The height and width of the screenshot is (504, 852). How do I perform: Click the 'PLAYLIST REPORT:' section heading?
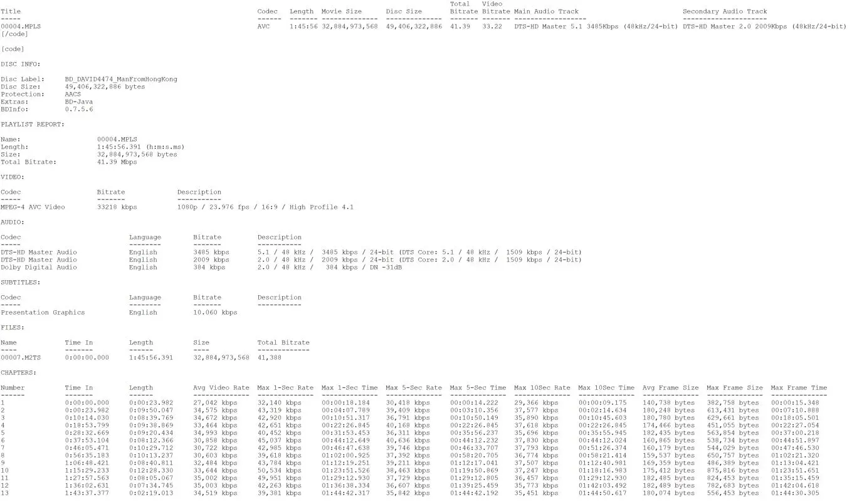(32, 124)
